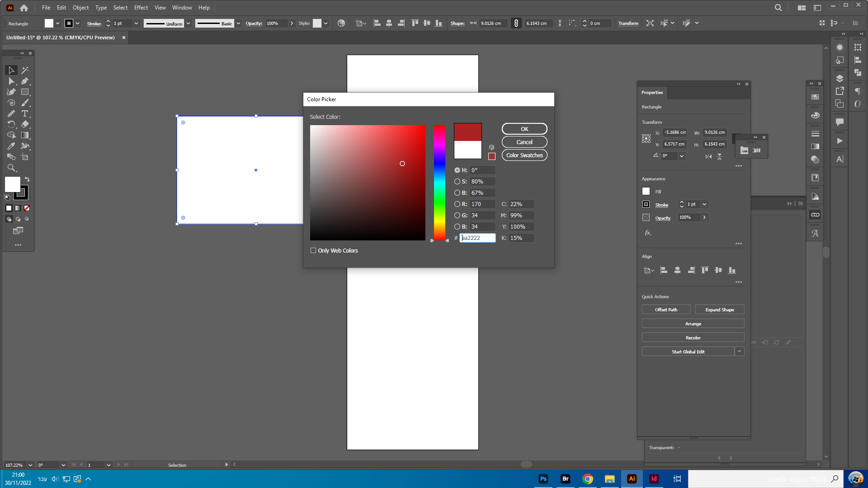The image size is (868, 488).
Task: Enable Only Web Colors checkbox
Action: pyautogui.click(x=313, y=250)
